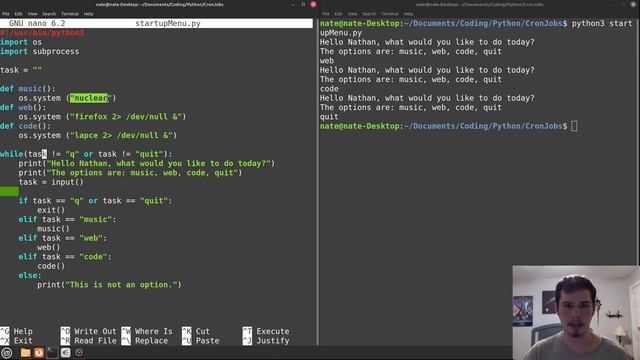Viewport: 640px width, 360px height.
Task: Click the ^J Justify shortcut in nano
Action: 266,340
